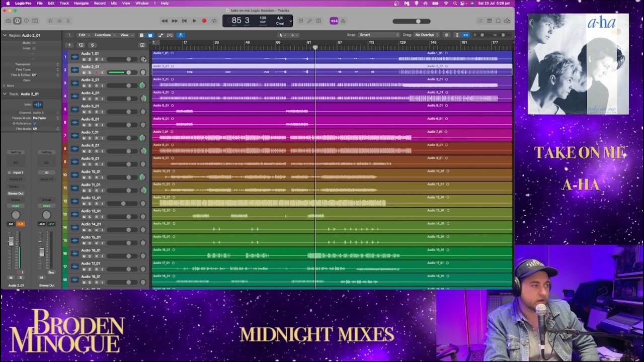The width and height of the screenshot is (644, 362).
Task: Enable the purple Count-in 1234 button
Action: 334,21
